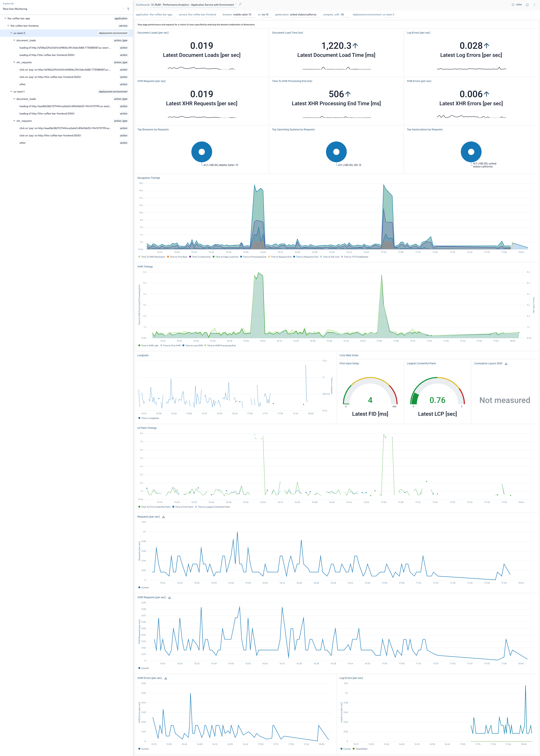Click the 'the-coffee-bar-app' application filter value

(x=161, y=15)
